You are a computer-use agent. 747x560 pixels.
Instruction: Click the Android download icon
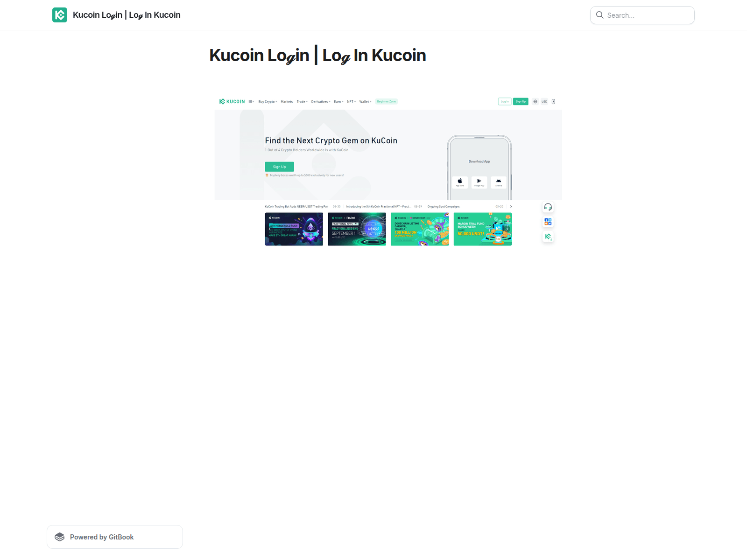498,182
